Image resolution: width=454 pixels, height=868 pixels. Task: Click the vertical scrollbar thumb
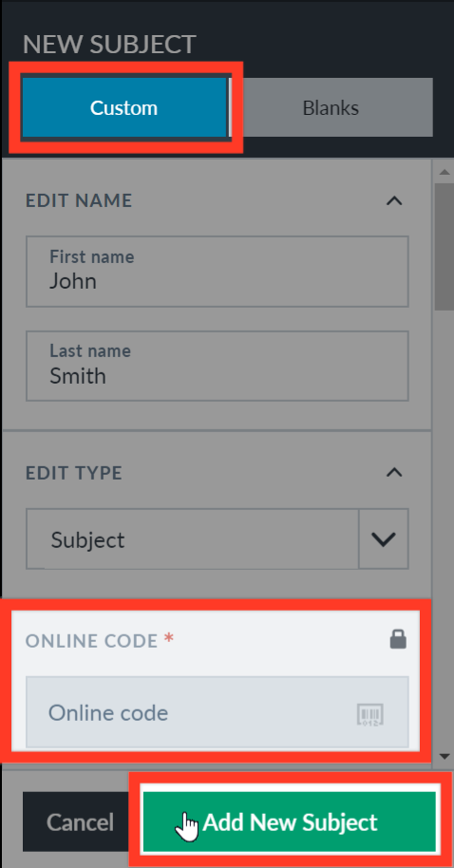[445, 246]
